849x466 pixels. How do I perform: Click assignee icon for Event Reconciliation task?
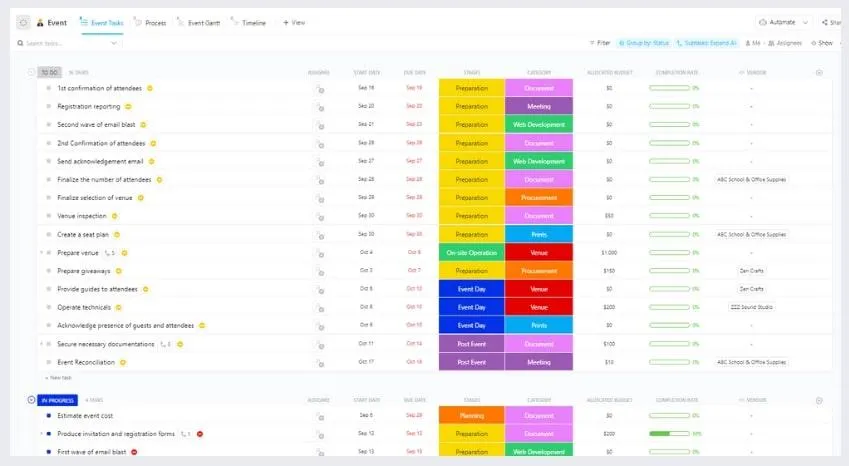click(320, 363)
